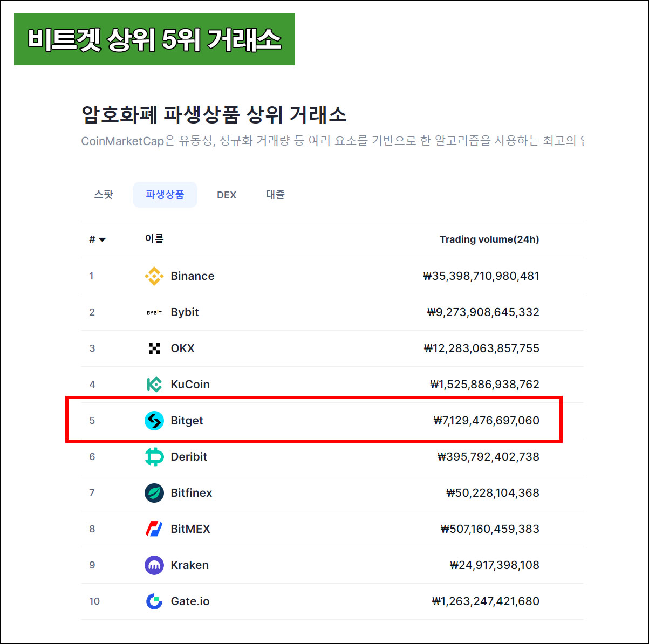Open the KuCoin exchange link

coord(190,385)
